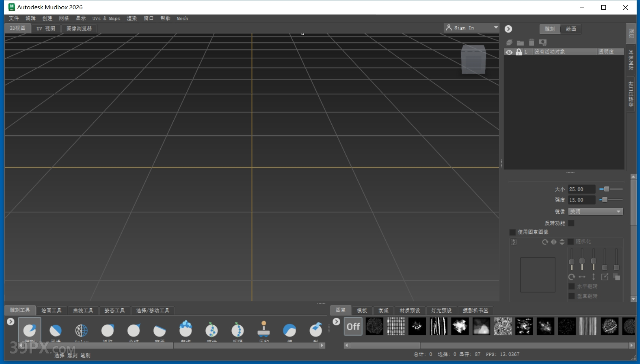Viewport: 640px width, 364px height.
Task: Switch to the 绘画工具 tools tab
Action: tap(51, 310)
